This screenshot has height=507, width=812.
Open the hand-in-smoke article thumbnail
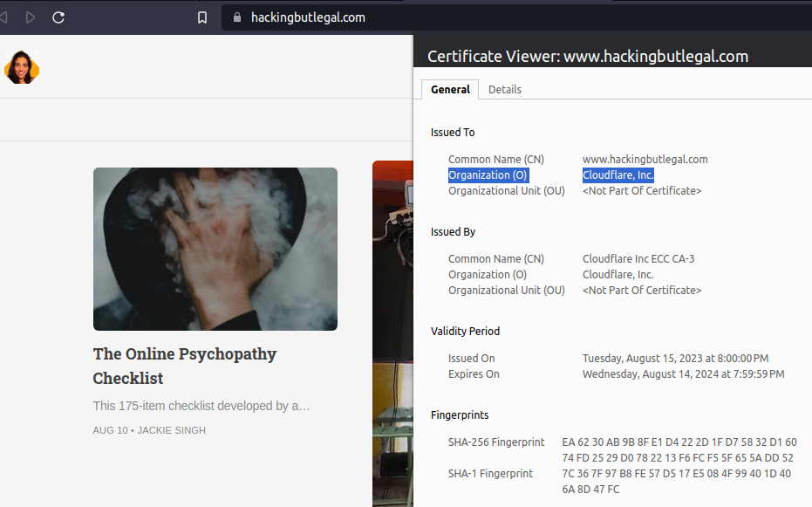(x=215, y=249)
